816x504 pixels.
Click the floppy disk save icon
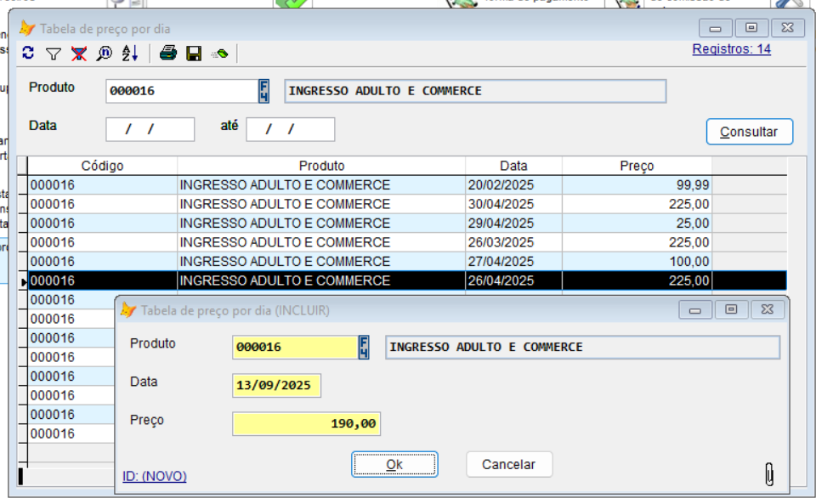click(x=194, y=54)
